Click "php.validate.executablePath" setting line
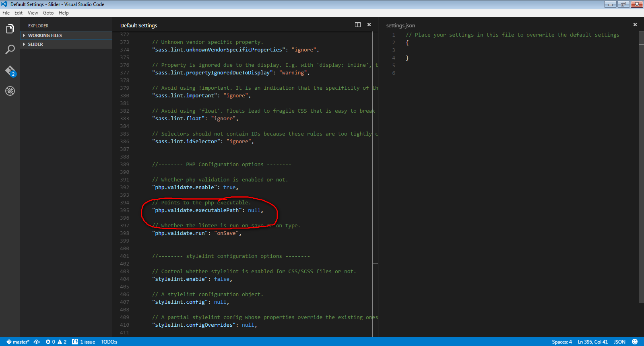The image size is (644, 346). point(208,210)
